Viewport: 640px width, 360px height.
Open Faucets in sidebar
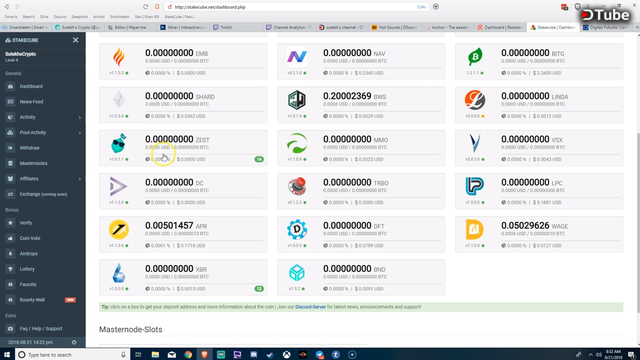(x=28, y=284)
